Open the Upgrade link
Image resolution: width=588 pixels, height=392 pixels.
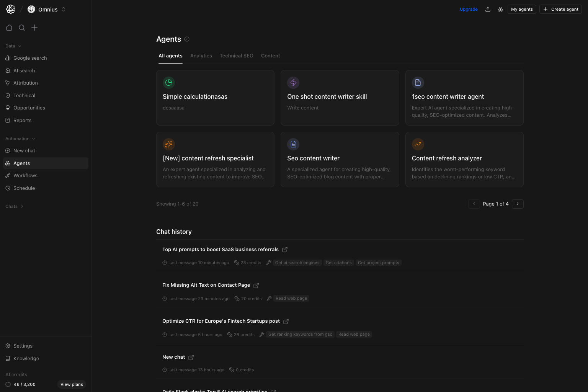(x=469, y=9)
